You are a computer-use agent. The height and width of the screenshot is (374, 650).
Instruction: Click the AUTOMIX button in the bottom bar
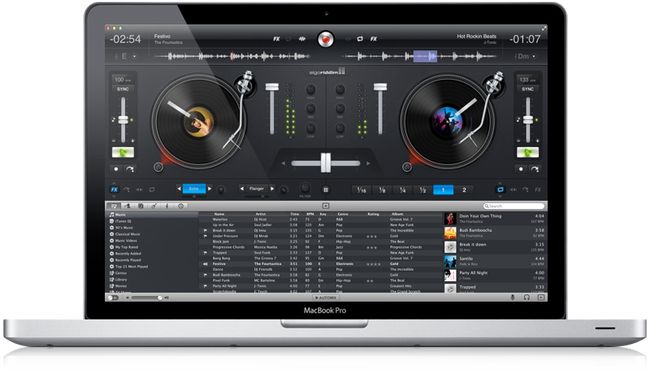(x=326, y=298)
